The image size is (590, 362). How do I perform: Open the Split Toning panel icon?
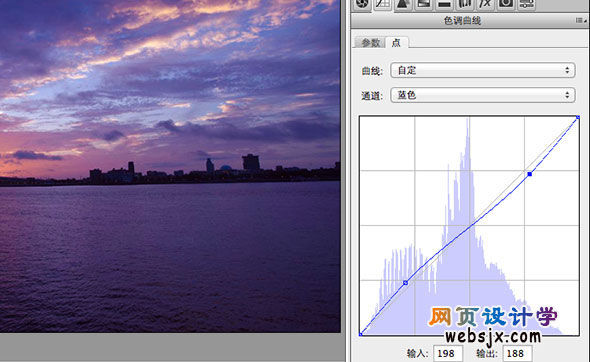(x=444, y=5)
